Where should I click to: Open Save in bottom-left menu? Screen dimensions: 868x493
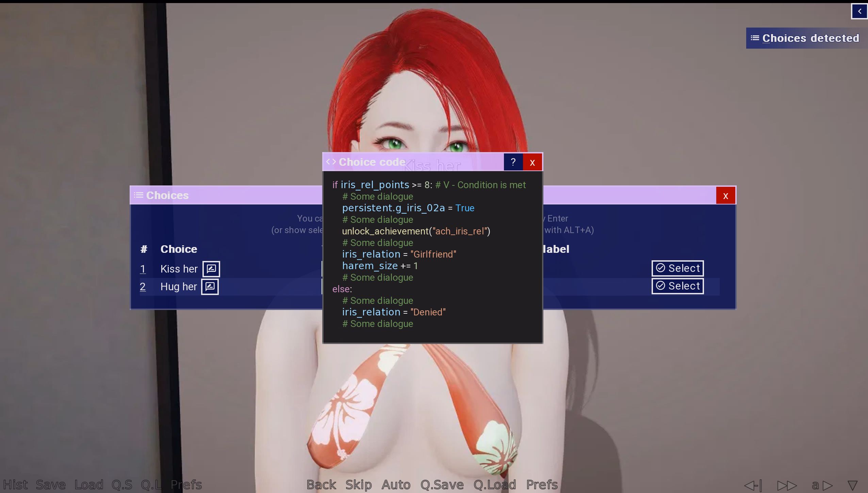pos(51,484)
